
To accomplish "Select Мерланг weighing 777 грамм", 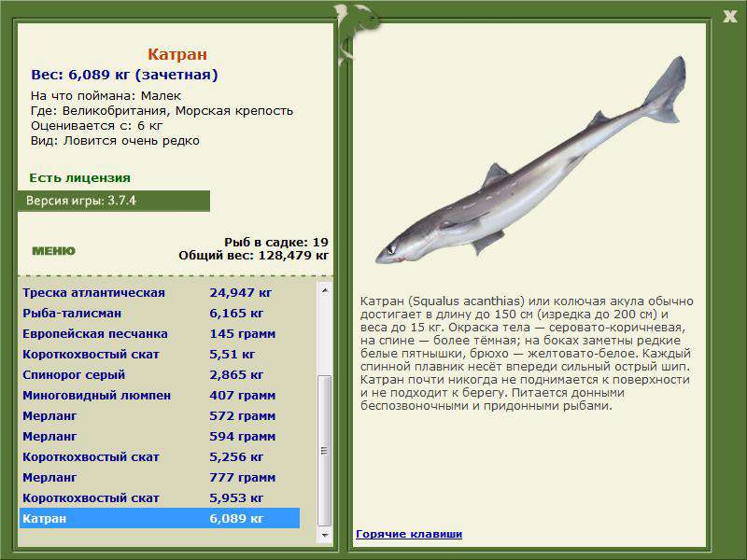I will click(160, 477).
